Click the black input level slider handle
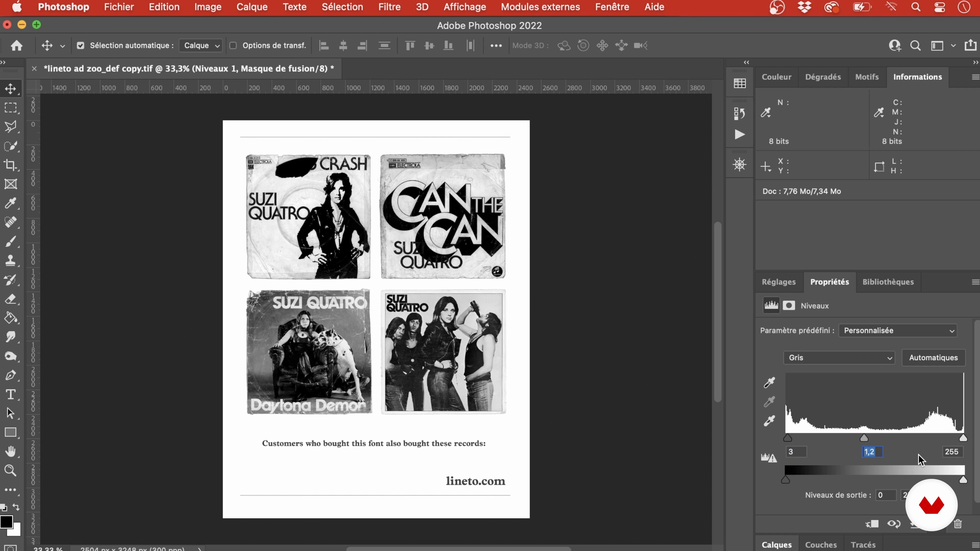Viewport: 980px width, 551px height. [788, 438]
